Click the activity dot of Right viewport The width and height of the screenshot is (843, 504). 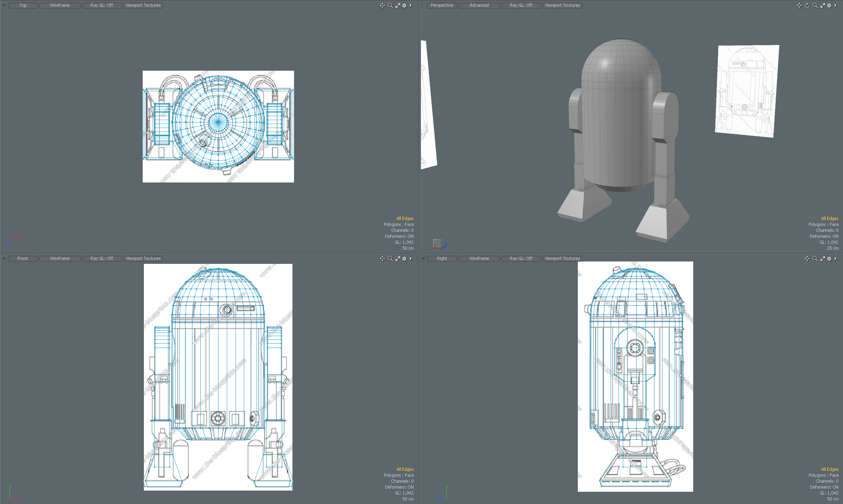coord(424,259)
